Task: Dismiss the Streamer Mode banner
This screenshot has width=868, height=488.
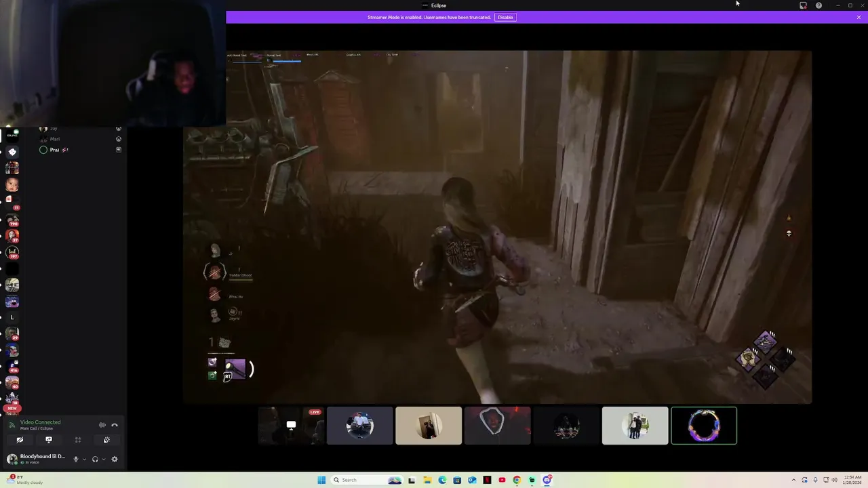Action: 859,17
